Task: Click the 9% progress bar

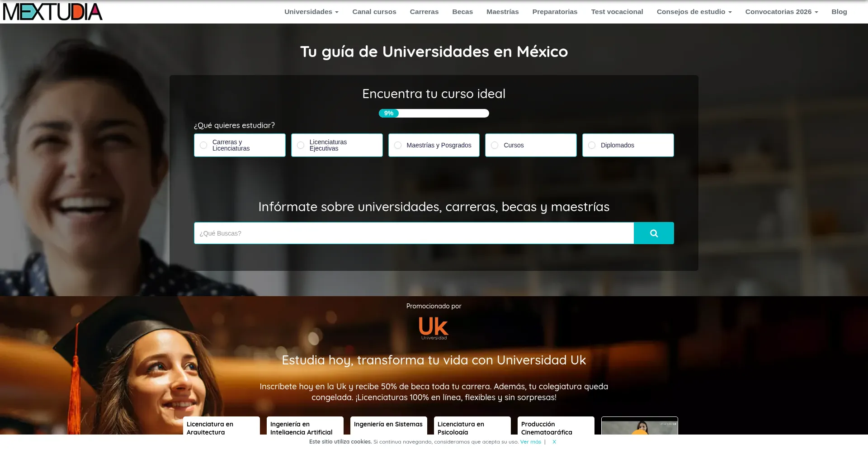Action: [434, 113]
